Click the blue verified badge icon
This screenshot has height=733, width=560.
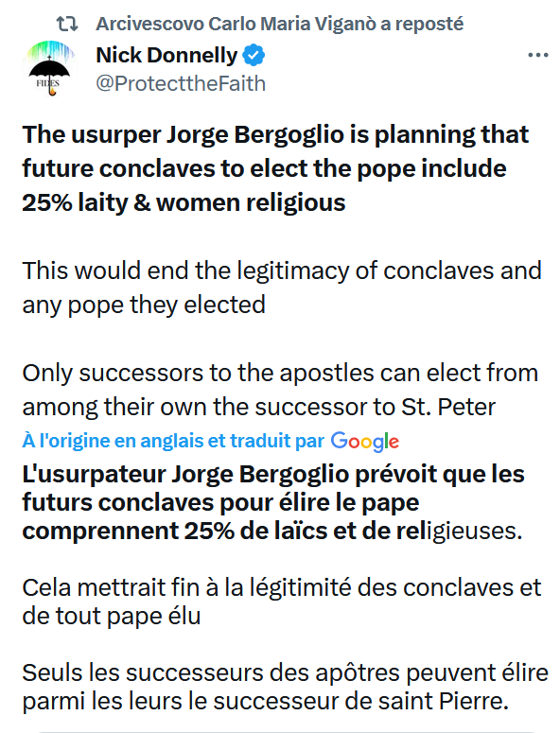[x=254, y=55]
